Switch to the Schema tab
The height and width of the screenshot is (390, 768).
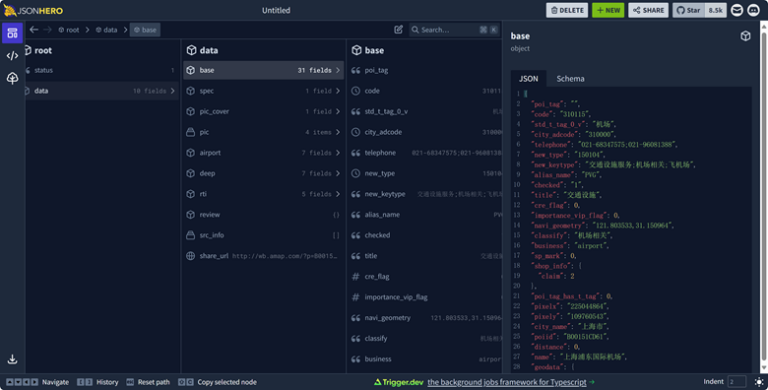(x=570, y=78)
